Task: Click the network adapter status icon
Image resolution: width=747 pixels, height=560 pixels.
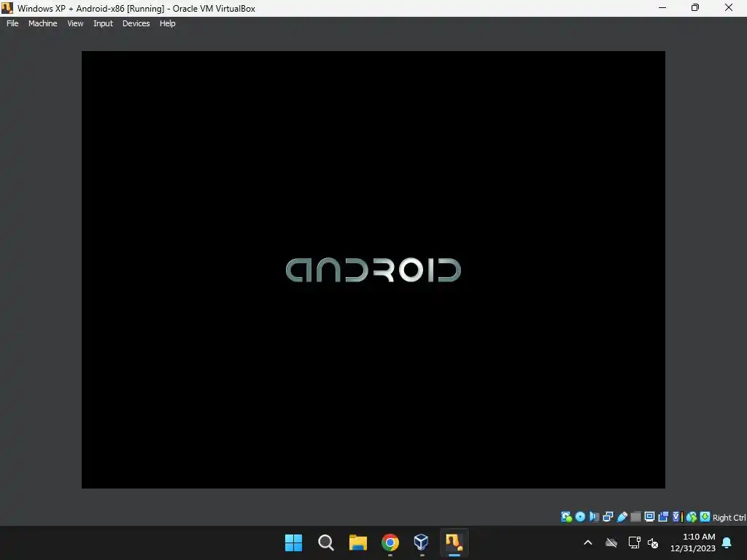Action: pyautogui.click(x=608, y=517)
